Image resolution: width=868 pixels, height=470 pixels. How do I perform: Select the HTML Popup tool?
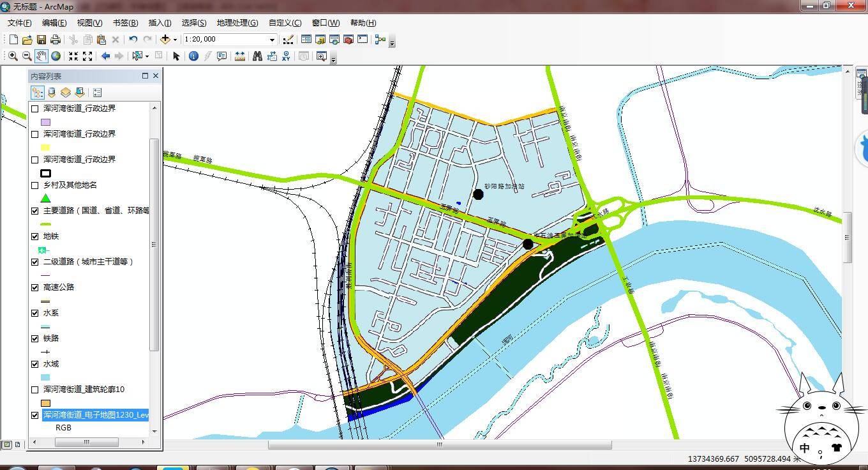tap(221, 56)
